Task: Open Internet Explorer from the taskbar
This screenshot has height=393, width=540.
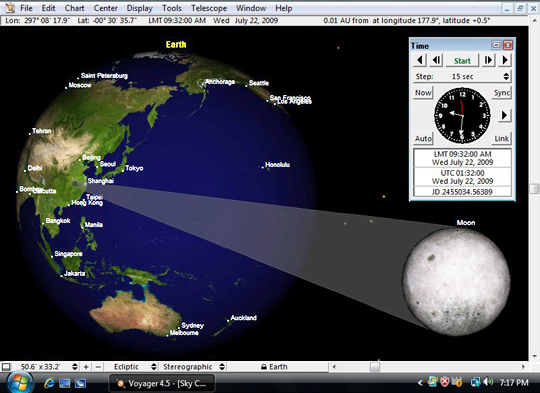Action: click(x=49, y=383)
